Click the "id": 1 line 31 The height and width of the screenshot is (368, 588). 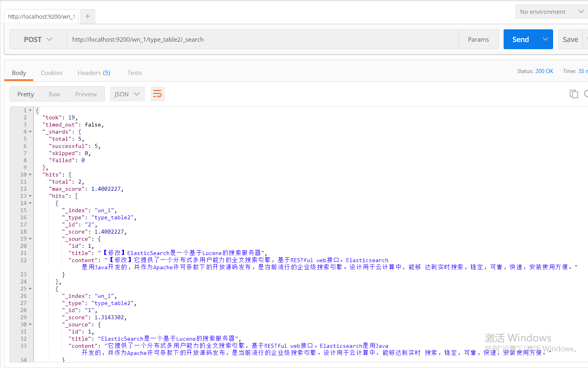pos(81,332)
